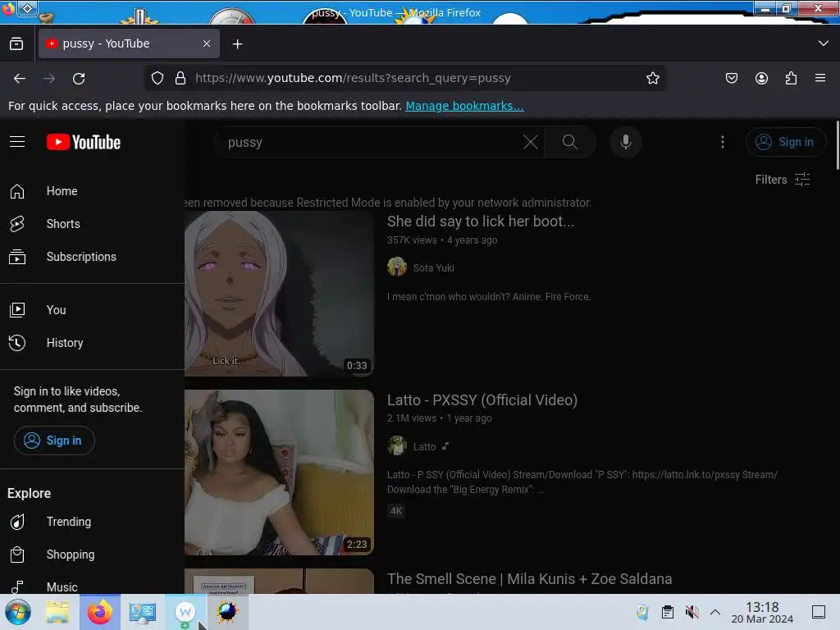View site security padlock information

click(180, 78)
